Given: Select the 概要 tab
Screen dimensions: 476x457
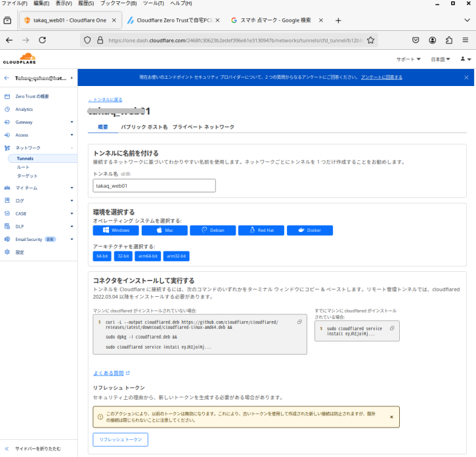Looking at the screenshot, I should [x=103, y=127].
